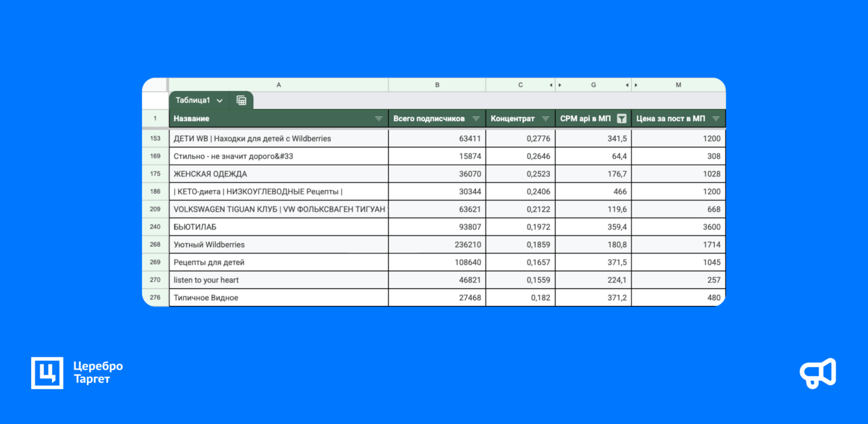Expand hidden columns arrow left of column G
This screenshot has width=868, height=424.
click(560, 85)
